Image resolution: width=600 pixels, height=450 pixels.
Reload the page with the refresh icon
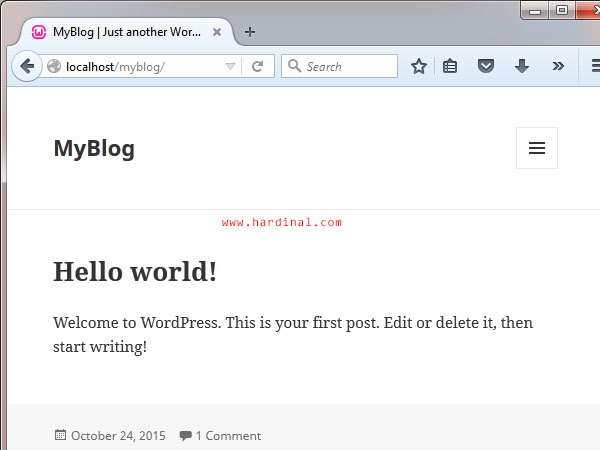pyautogui.click(x=258, y=67)
